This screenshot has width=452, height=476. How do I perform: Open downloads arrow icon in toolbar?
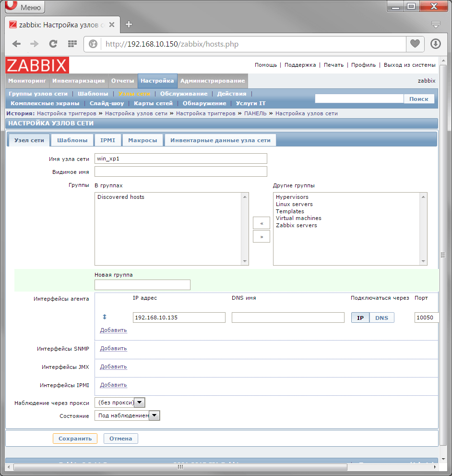(x=435, y=44)
